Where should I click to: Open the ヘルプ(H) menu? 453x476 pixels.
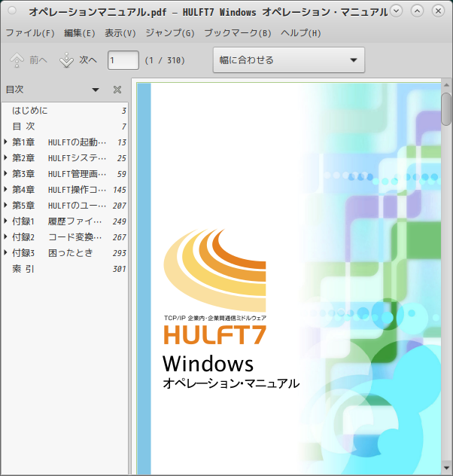pyautogui.click(x=300, y=33)
